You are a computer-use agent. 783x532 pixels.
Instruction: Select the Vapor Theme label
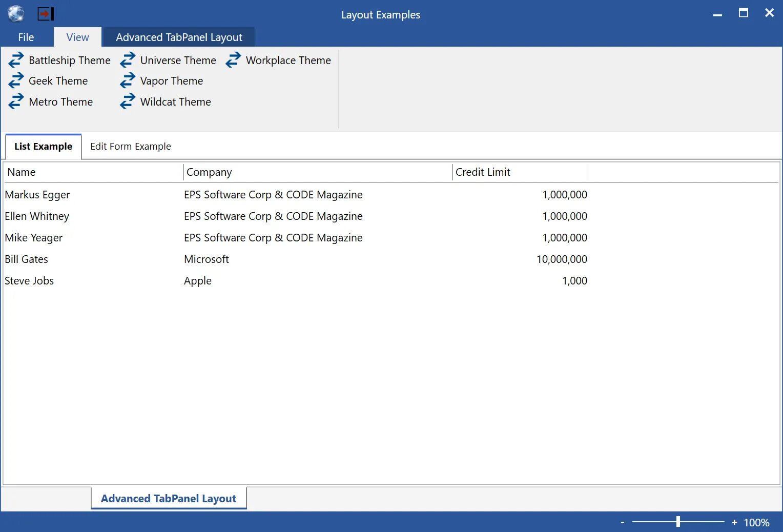pyautogui.click(x=172, y=81)
